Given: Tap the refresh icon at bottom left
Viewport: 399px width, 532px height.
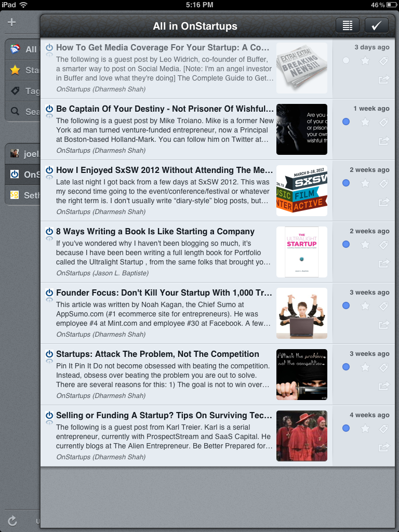Looking at the screenshot, I should click(12, 521).
